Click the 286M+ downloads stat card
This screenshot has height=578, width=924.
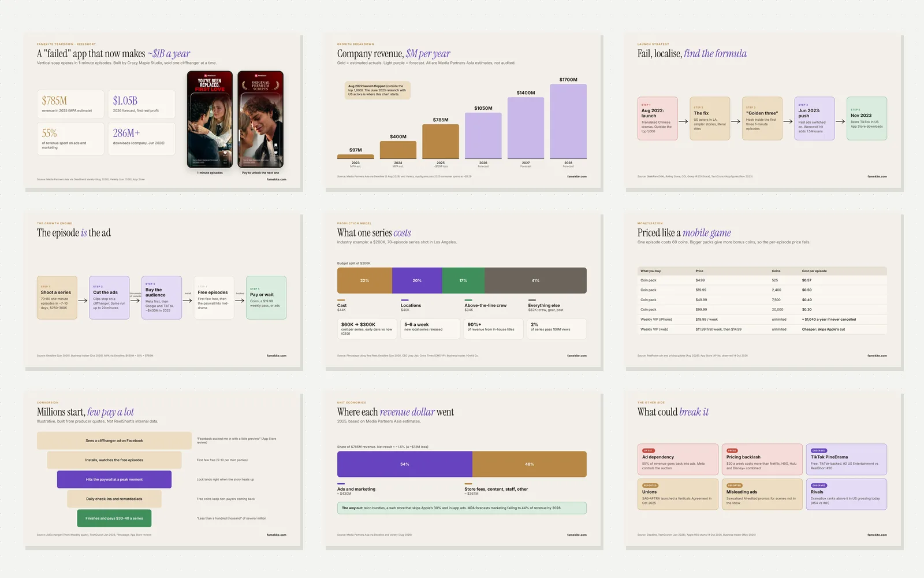coord(141,138)
